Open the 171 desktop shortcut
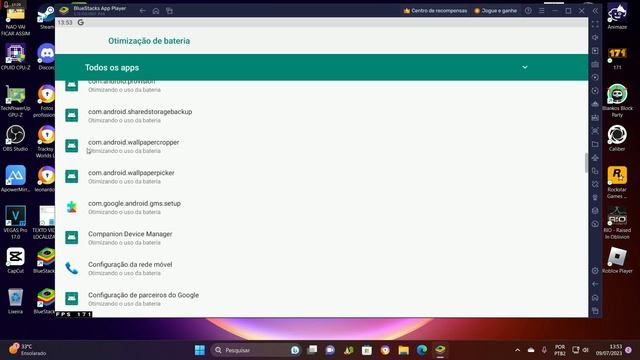The width and height of the screenshot is (640, 360). (617, 58)
